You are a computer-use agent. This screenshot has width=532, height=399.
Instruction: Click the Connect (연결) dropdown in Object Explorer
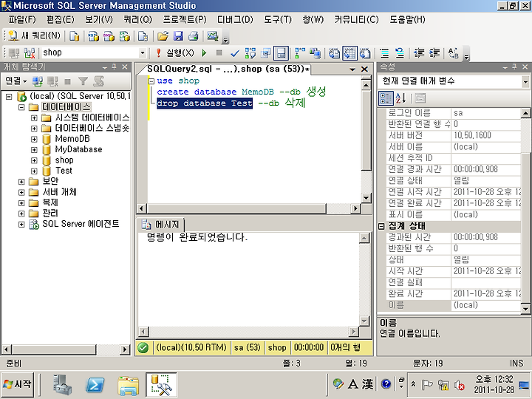click(16, 81)
